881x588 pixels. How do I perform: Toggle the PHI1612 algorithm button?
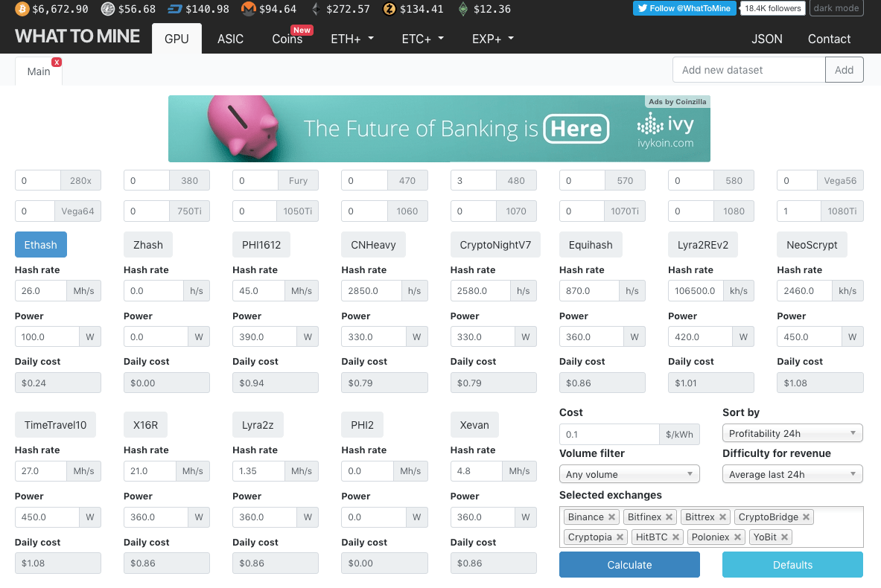pos(261,245)
